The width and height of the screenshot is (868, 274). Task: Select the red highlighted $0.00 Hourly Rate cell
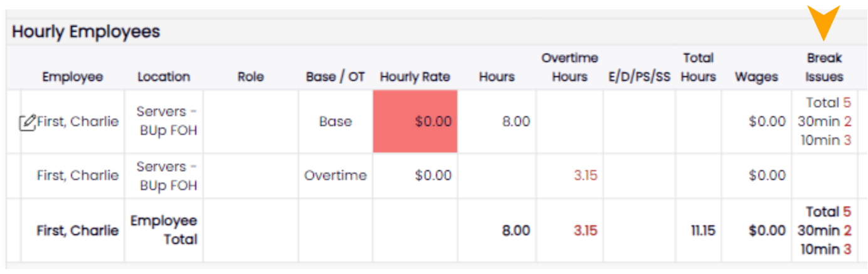[x=415, y=122]
